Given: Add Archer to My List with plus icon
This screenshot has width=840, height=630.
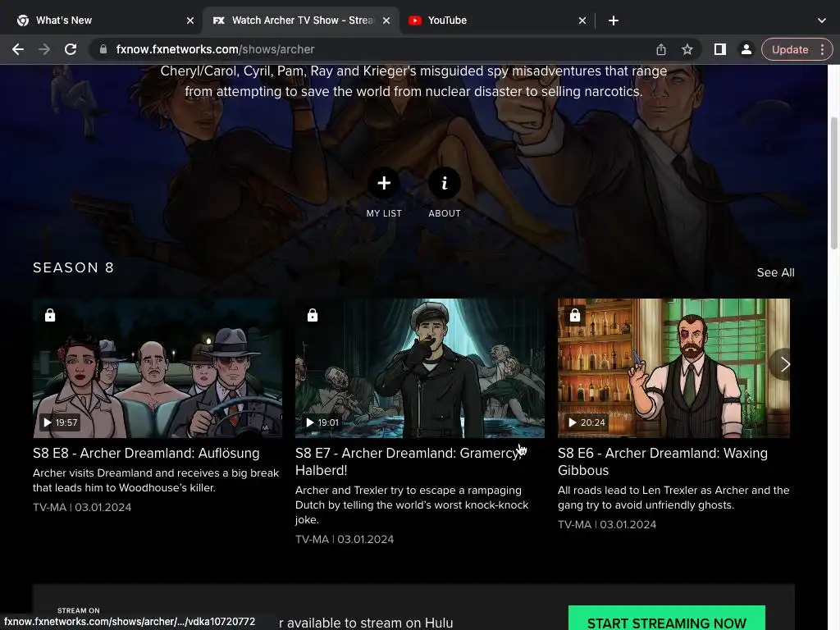Looking at the screenshot, I should pos(384,183).
